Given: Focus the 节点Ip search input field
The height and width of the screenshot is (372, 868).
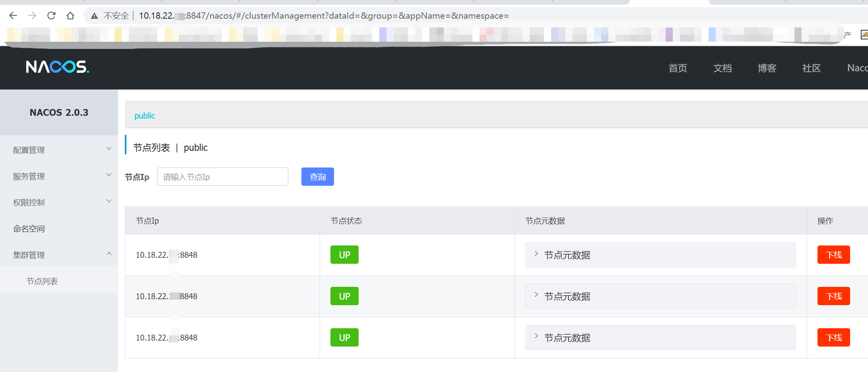Looking at the screenshot, I should click(x=223, y=177).
